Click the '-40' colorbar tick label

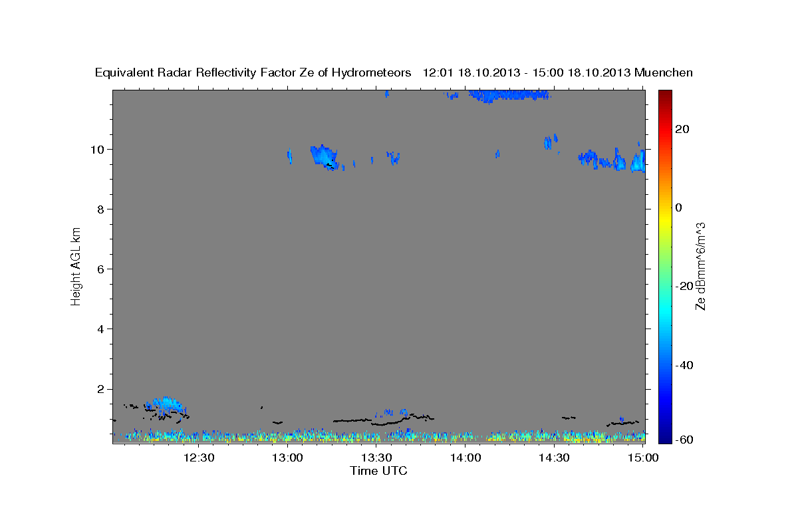(684, 365)
